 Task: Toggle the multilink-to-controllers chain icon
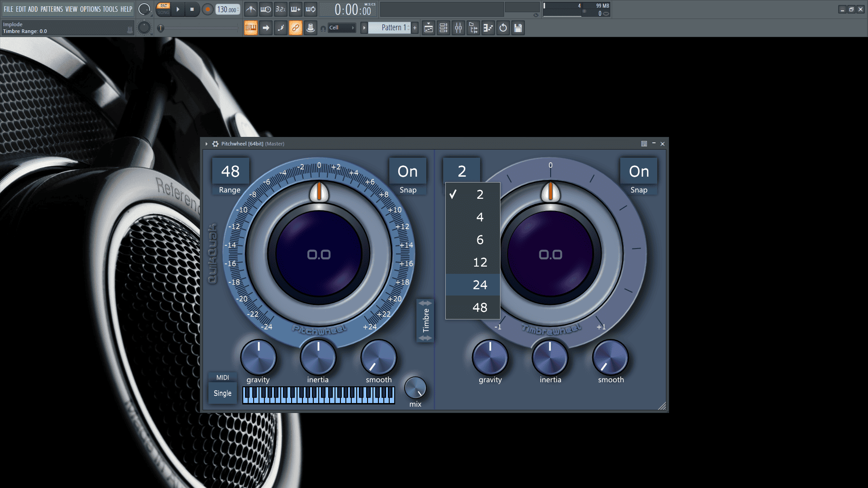coord(296,28)
